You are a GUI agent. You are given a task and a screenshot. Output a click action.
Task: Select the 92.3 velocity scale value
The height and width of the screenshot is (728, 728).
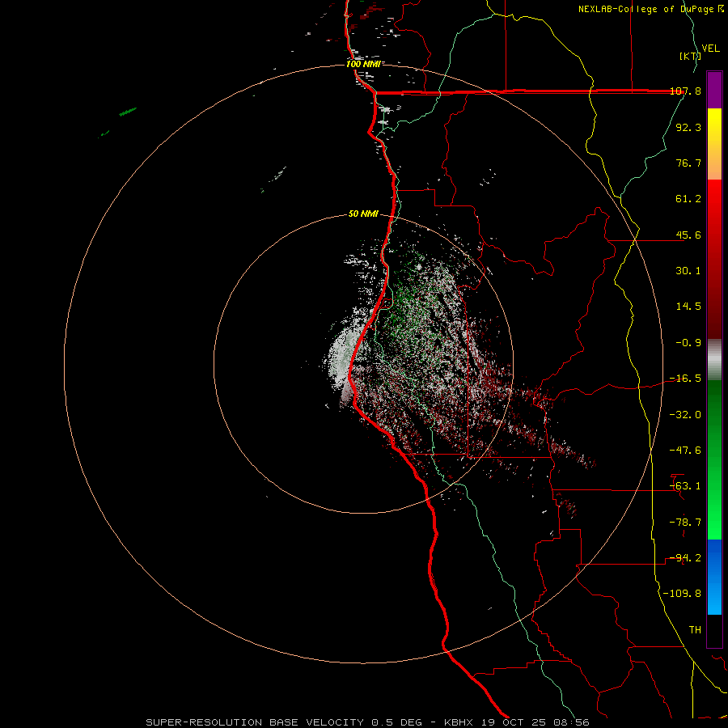[688, 127]
